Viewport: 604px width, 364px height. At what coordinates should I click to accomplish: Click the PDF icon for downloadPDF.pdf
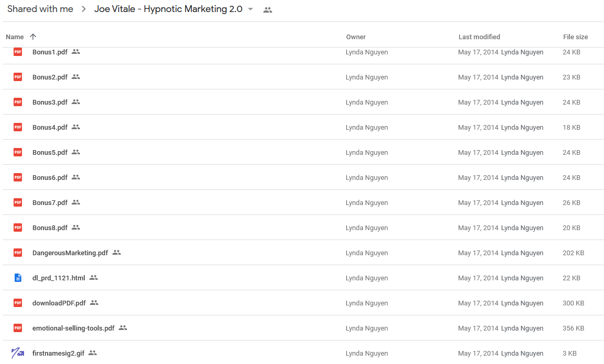click(x=18, y=303)
